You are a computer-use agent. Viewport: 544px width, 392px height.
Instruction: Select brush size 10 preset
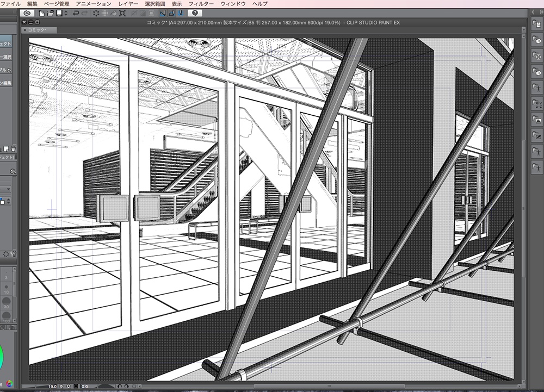point(6,289)
